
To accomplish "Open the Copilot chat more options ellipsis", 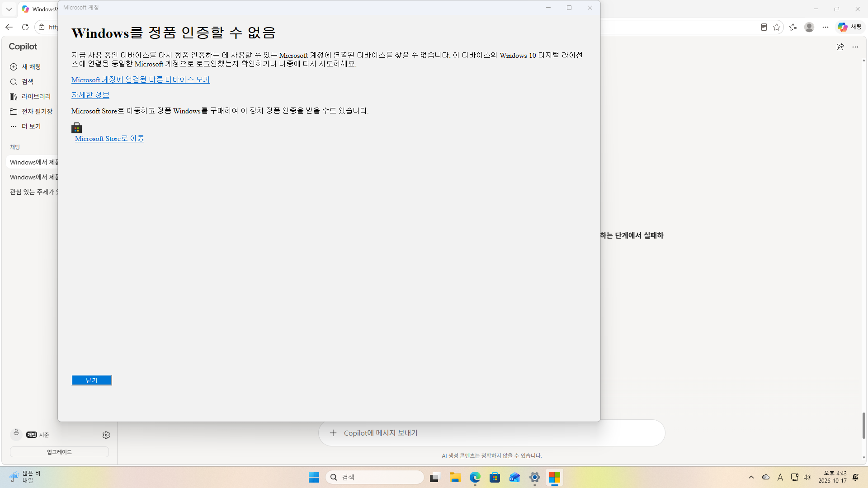I will [855, 47].
